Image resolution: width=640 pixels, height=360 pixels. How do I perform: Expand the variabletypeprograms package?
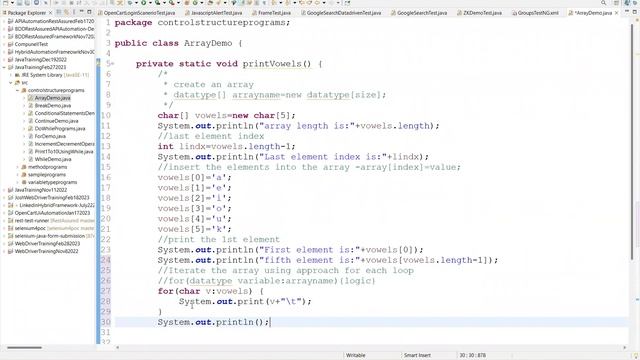point(18,182)
